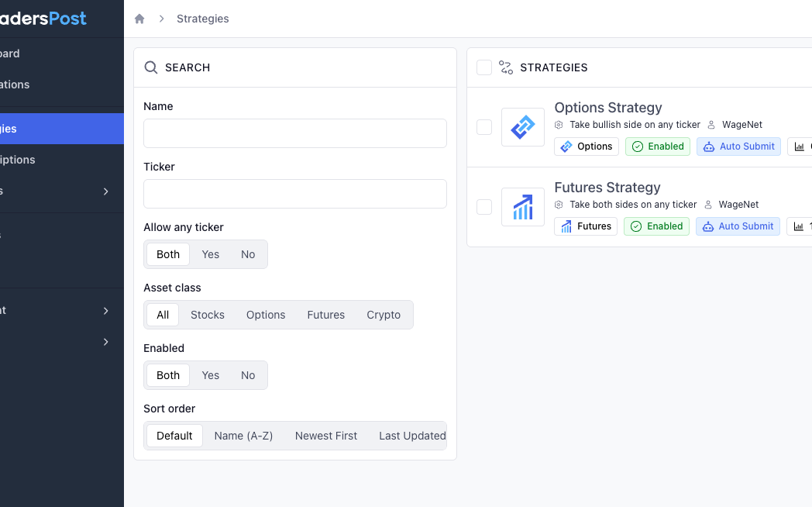Click the Enabled checkmark badge on Futures Strategy
Image resolution: width=812 pixels, height=507 pixels.
pyautogui.click(x=656, y=226)
